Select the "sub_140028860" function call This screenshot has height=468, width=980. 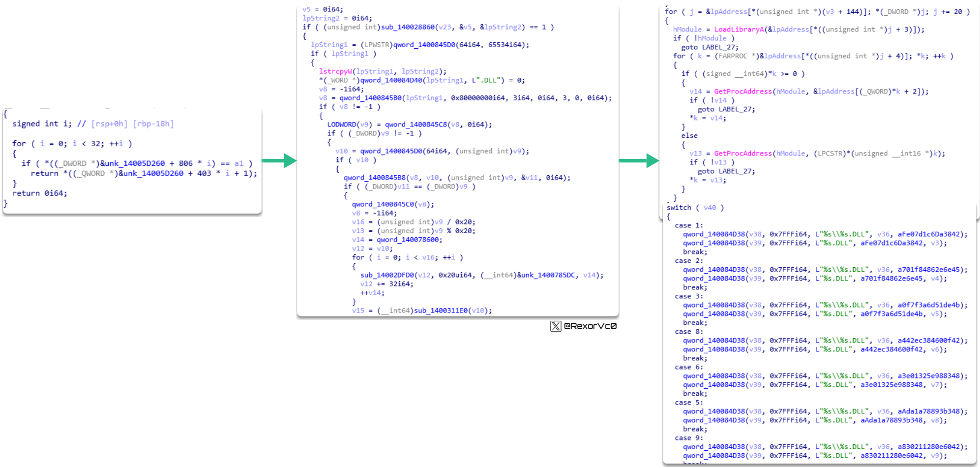tap(408, 27)
